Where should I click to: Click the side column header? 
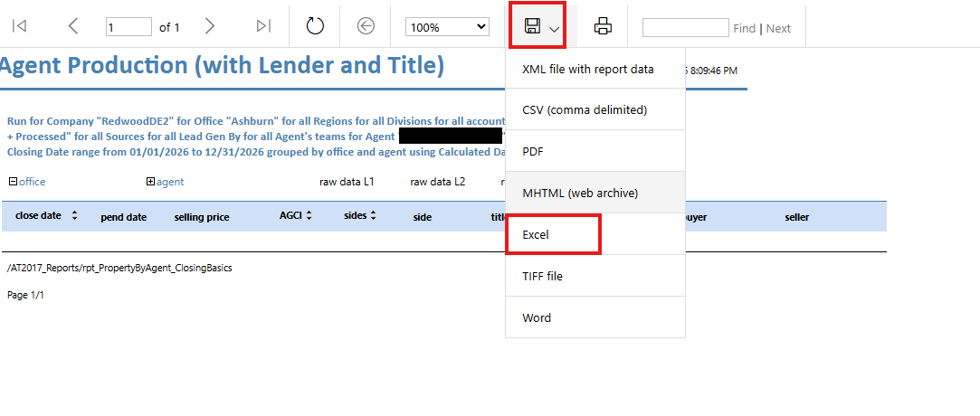tap(422, 217)
